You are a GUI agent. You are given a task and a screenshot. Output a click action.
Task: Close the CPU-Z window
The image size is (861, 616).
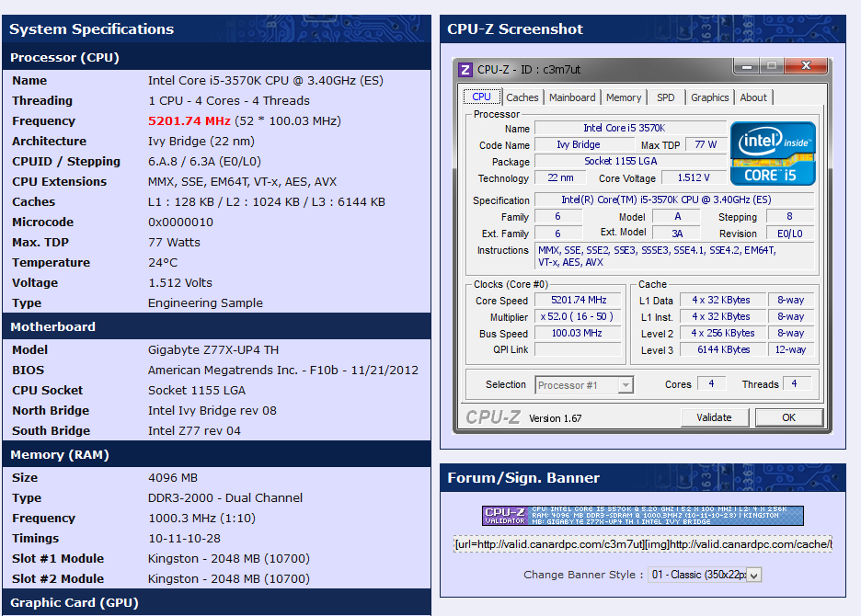click(806, 66)
